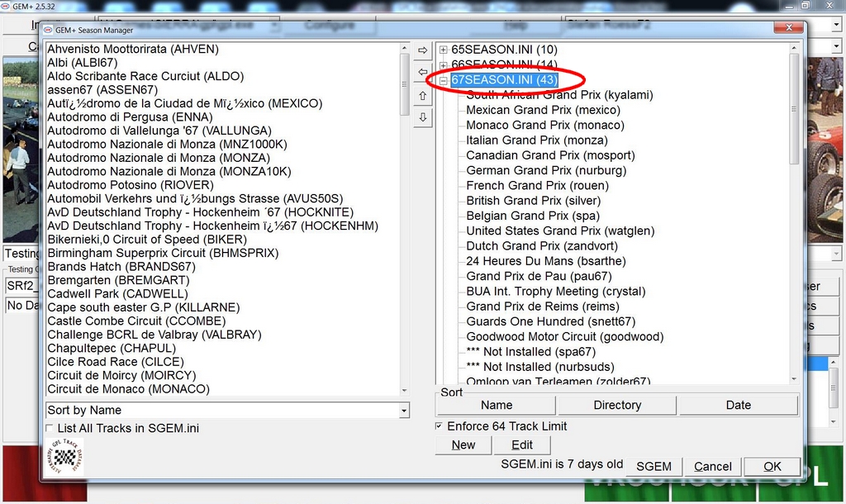Sort season tracks by Date
The height and width of the screenshot is (504, 846).
738,405
